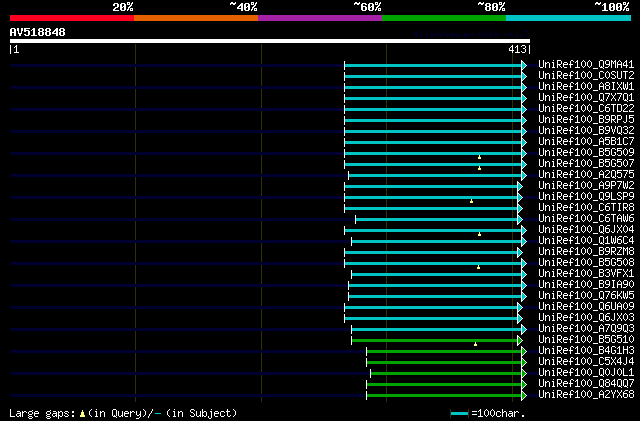Viewport: 640px width, 421px height.
Task: Open hit UniRef100_Q7X7Q1
Action: [586, 98]
